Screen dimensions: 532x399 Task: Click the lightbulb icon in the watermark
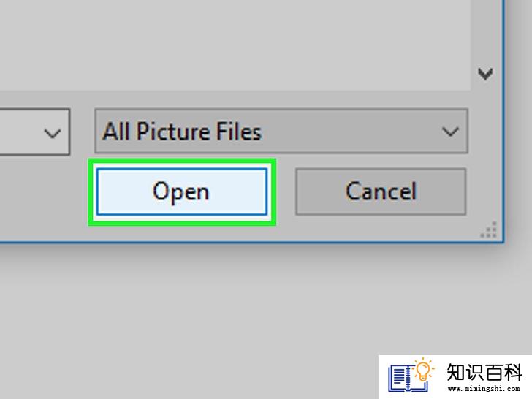[423, 369]
